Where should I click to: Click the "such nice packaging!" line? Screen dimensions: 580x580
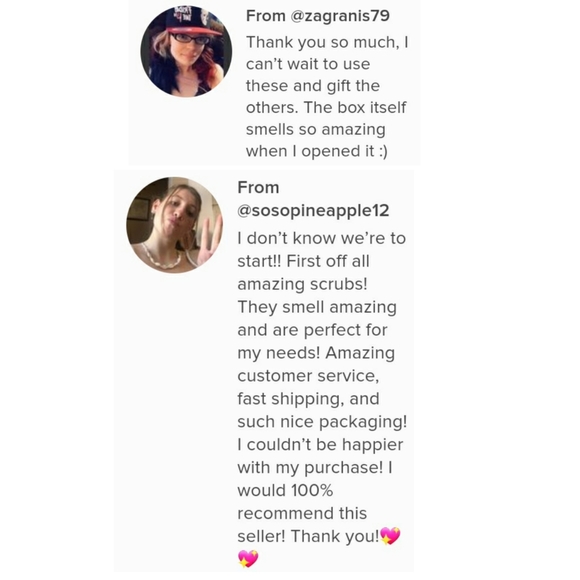click(322, 422)
